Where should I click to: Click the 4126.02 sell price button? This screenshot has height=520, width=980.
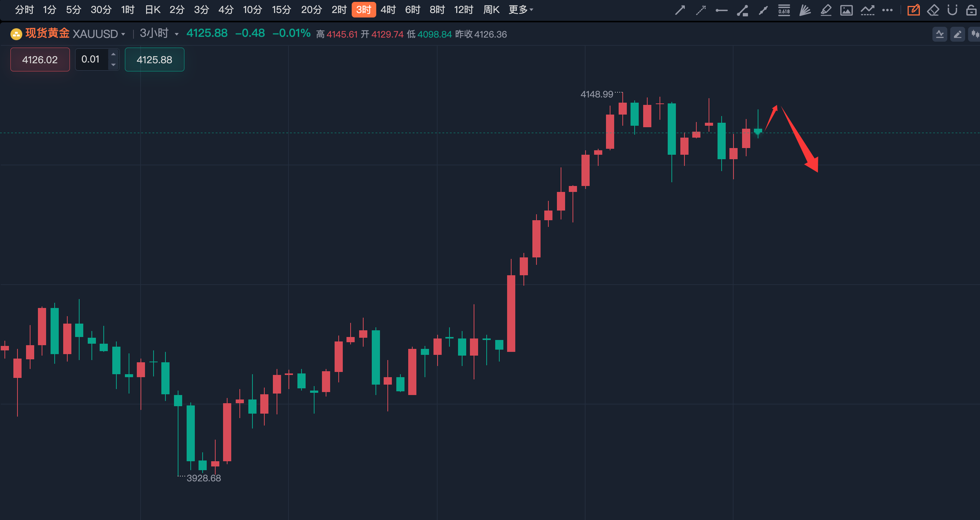click(x=40, y=60)
